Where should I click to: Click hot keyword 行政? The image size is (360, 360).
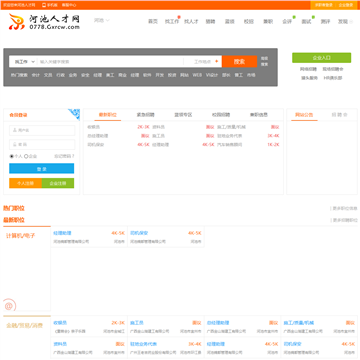point(60,75)
